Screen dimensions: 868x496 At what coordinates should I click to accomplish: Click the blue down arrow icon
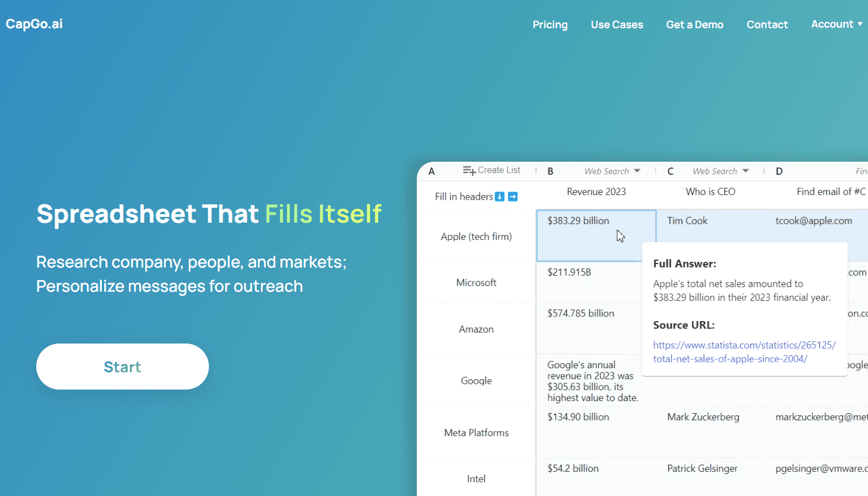[500, 197]
